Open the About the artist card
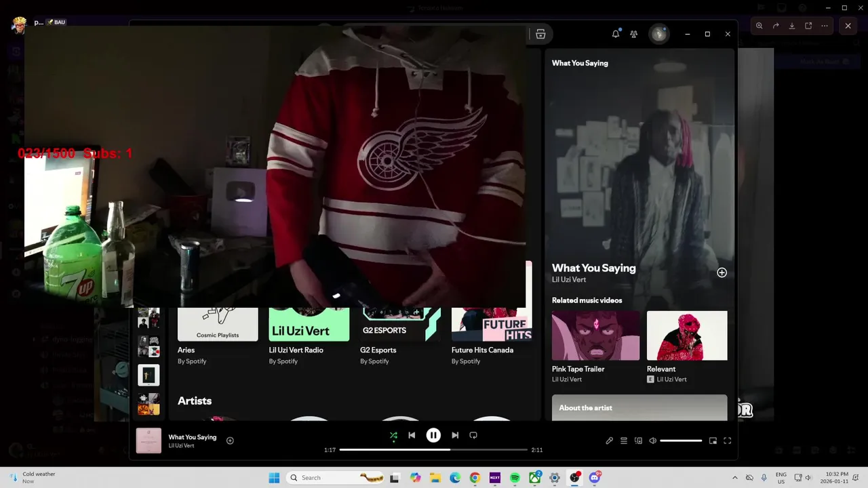Screen dimensions: 868x488 coord(639,407)
